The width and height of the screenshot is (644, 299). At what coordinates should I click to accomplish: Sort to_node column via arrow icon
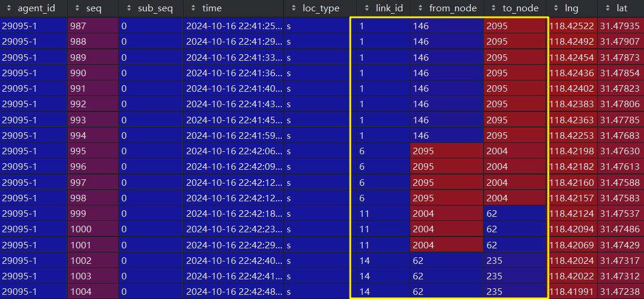(x=494, y=8)
